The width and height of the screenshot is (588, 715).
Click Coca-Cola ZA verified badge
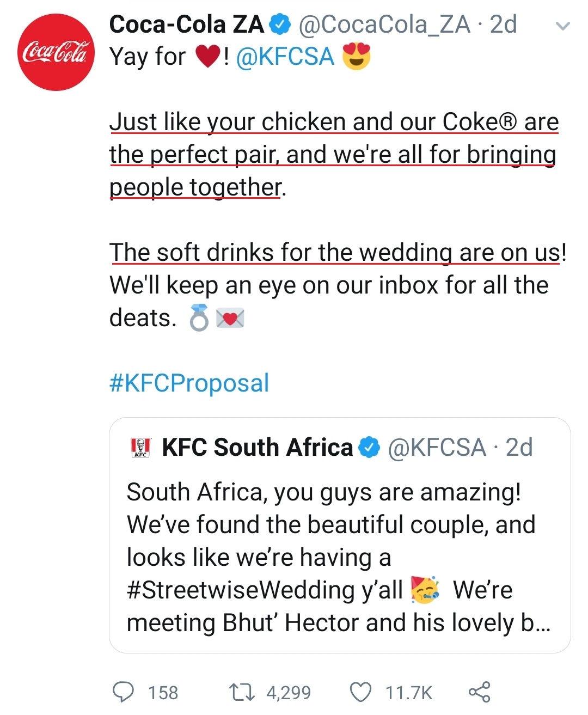(281, 25)
